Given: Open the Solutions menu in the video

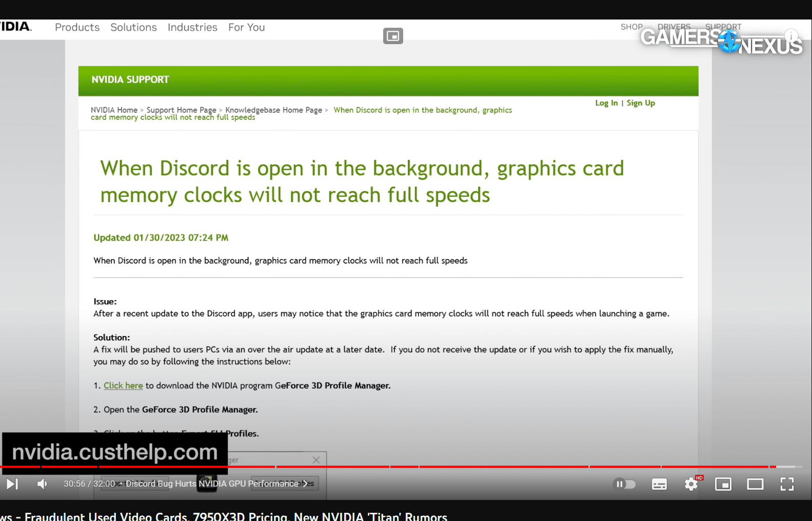Looking at the screenshot, I should (133, 27).
